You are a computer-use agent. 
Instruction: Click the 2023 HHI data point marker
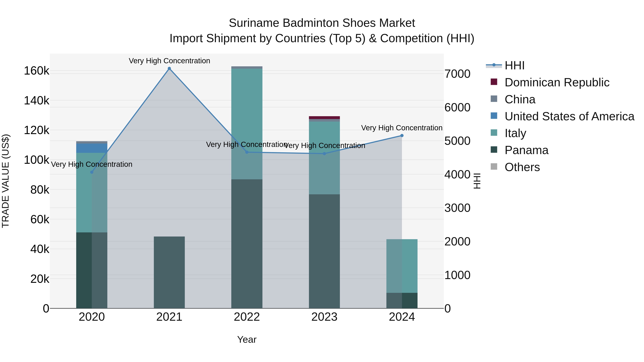[325, 154]
